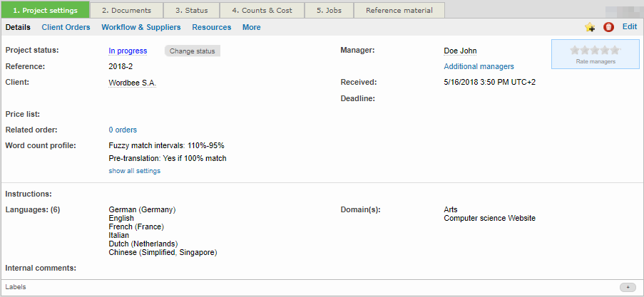
Task: Select the Reference material tab
Action: 399,11
